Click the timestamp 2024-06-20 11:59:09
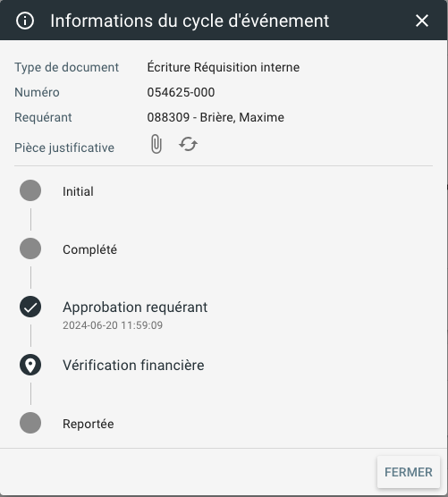Image resolution: width=448 pixels, height=497 pixels. (x=113, y=325)
